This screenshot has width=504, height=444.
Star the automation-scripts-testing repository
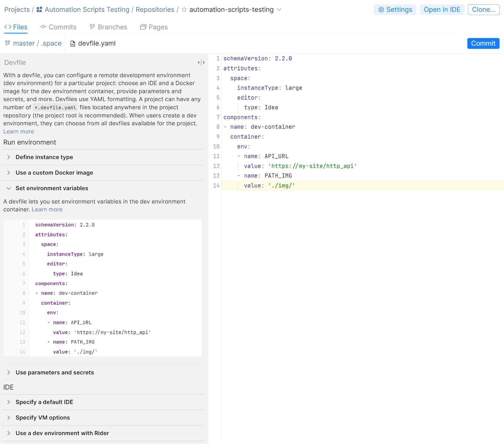click(x=184, y=9)
